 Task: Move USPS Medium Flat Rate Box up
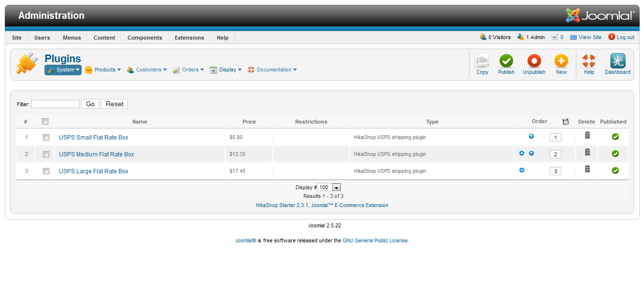(x=522, y=153)
